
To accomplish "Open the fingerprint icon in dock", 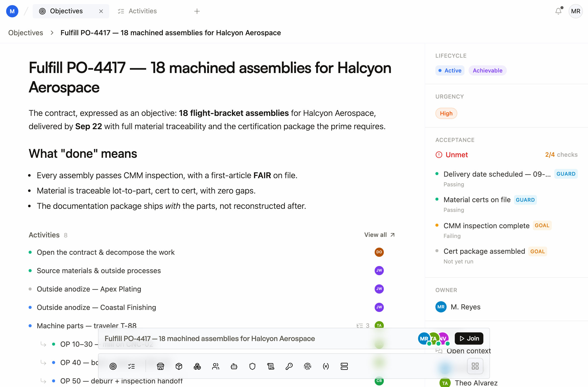I will [308, 367].
